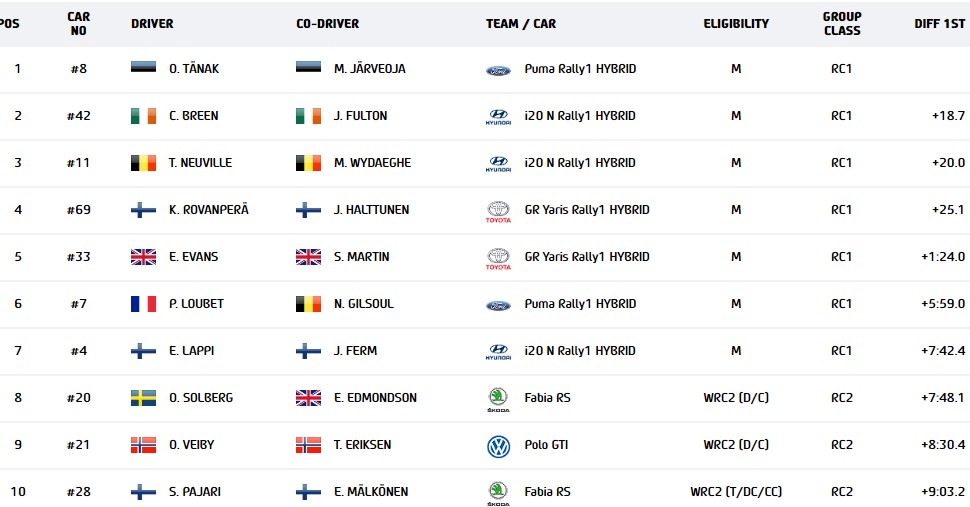
Task: Click the ELIGIBILITY column header
Action: pyautogui.click(x=736, y=24)
